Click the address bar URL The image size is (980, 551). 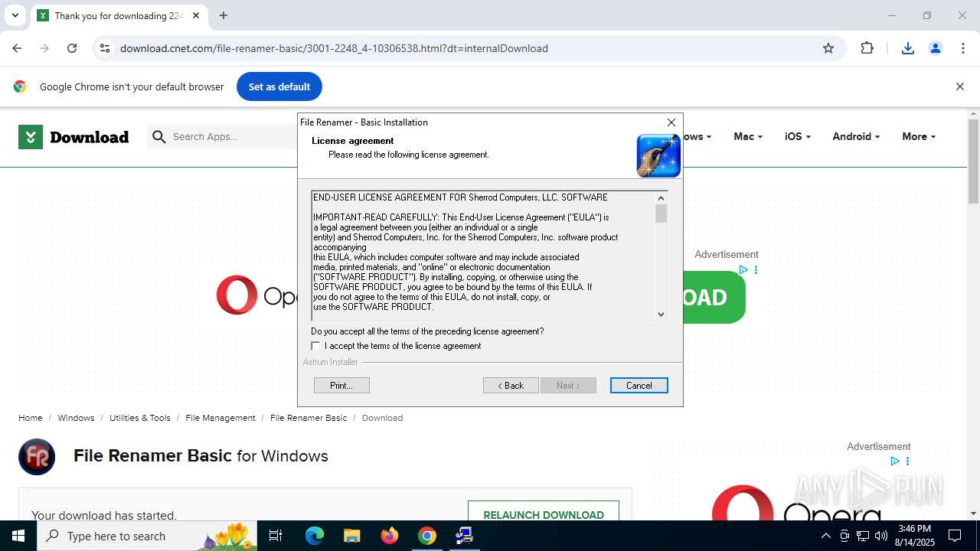(x=334, y=48)
